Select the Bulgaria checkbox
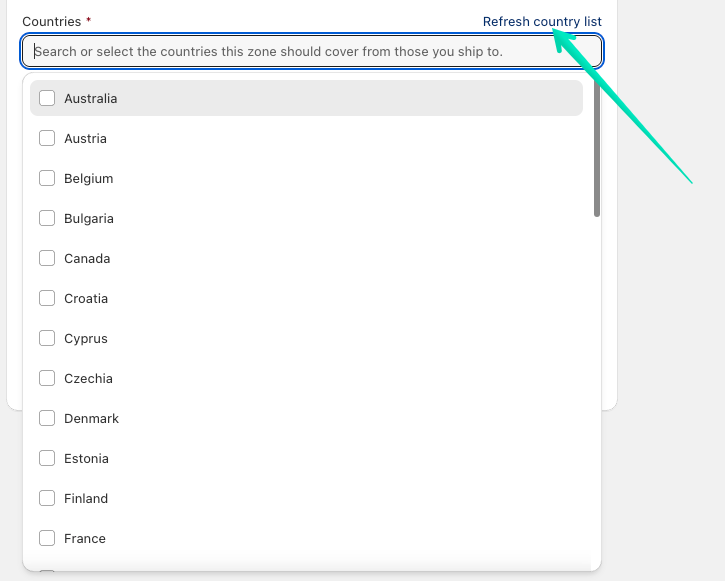Image resolution: width=725 pixels, height=581 pixels. coord(47,218)
